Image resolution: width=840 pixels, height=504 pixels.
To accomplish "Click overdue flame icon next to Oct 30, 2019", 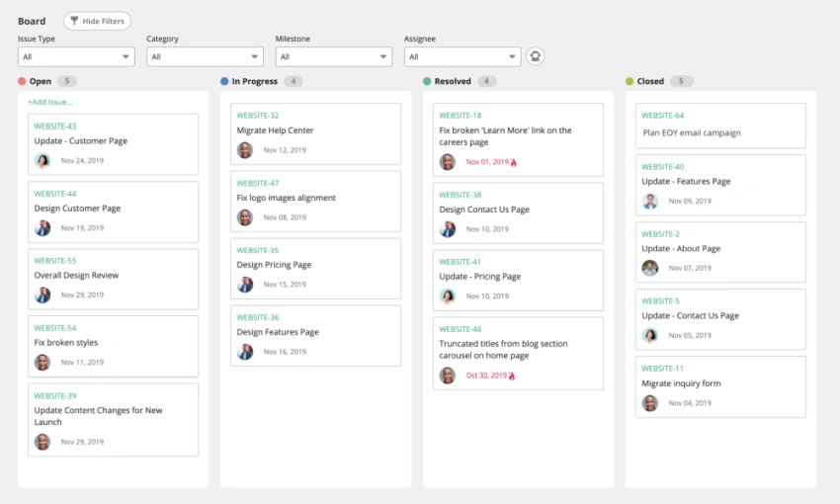I will (512, 376).
